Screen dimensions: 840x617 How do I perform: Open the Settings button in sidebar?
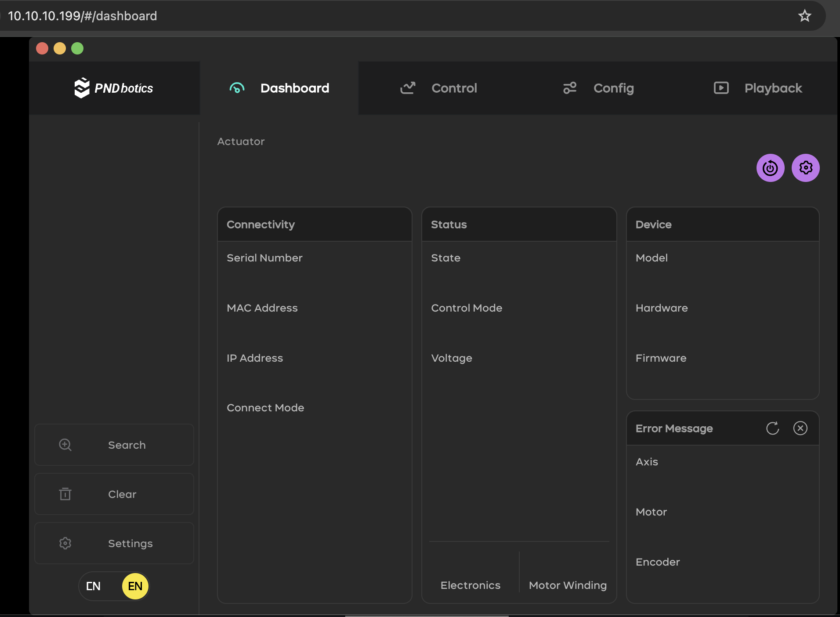(x=114, y=543)
